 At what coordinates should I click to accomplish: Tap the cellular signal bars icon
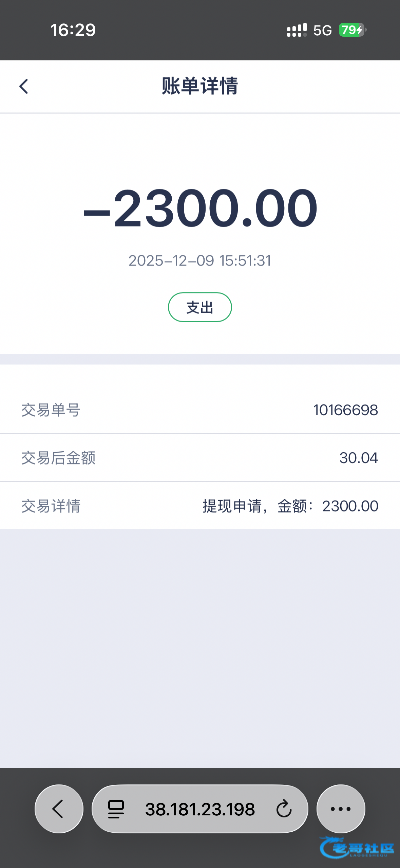297,30
